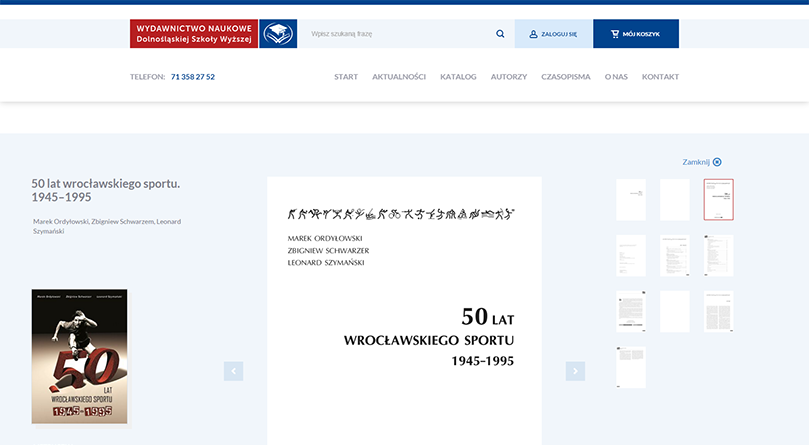This screenshot has height=445, width=809.
Task: Select the fifth page thumbnail
Action: pos(675,256)
